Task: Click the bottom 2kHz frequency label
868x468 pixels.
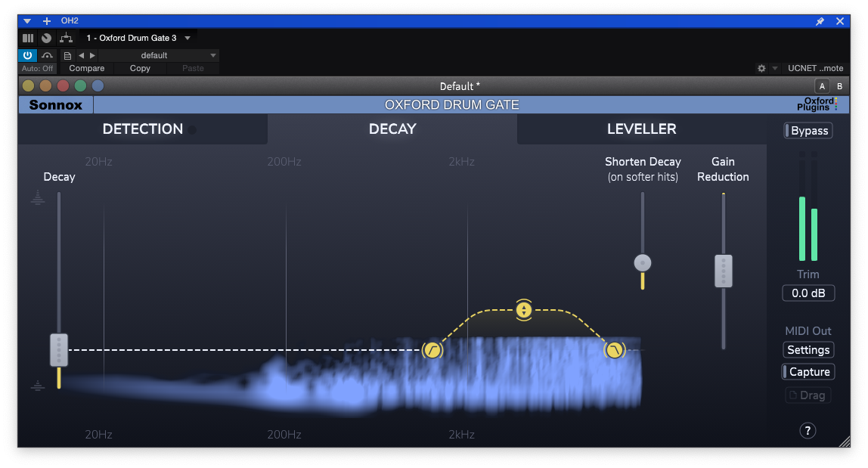Action: (x=462, y=435)
